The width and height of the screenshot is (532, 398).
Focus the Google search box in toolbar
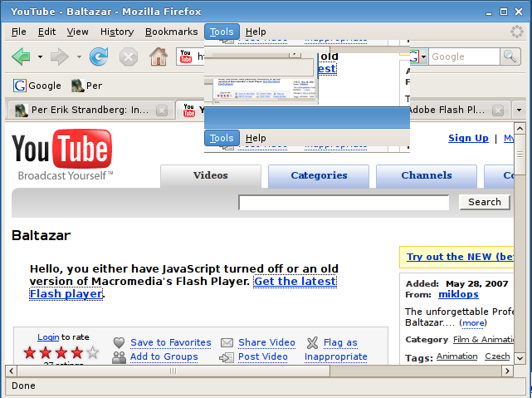pos(464,57)
